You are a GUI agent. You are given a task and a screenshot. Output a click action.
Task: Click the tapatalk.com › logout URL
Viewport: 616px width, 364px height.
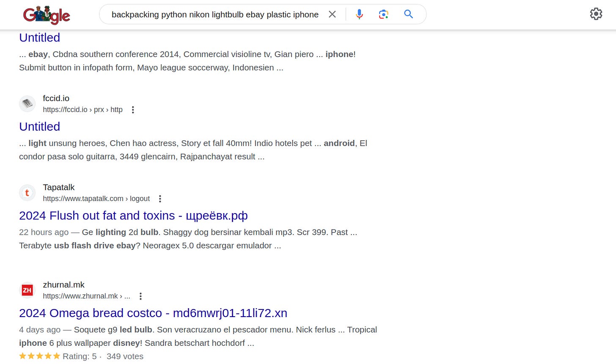pyautogui.click(x=96, y=199)
